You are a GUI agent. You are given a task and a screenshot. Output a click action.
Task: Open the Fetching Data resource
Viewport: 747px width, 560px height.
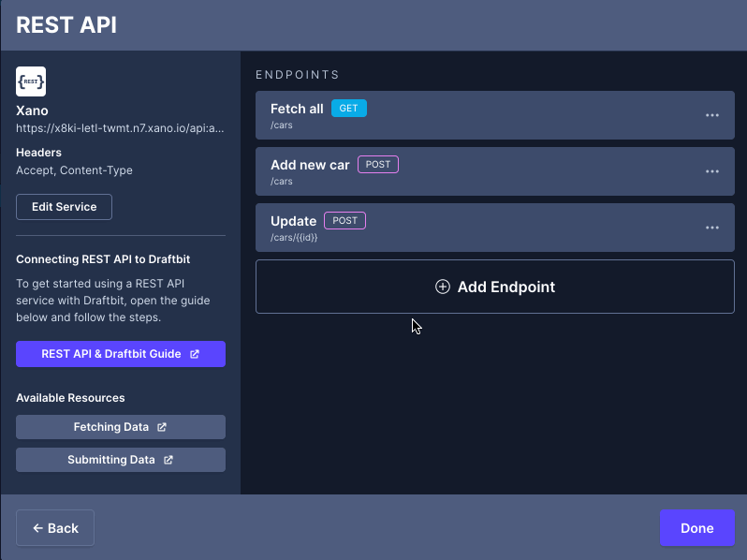[121, 427]
